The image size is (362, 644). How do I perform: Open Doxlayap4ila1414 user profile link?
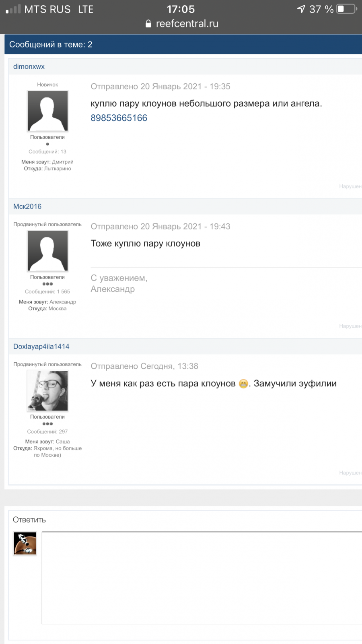tap(41, 347)
